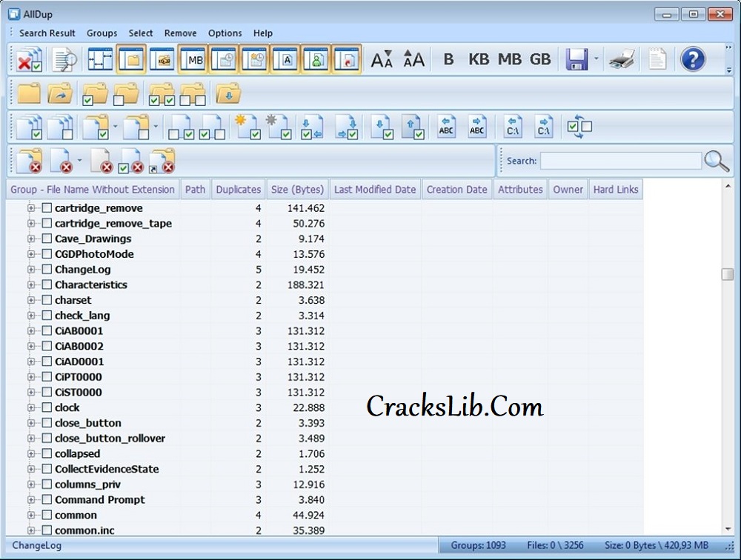Click the C:\ right arrow path icon

[543, 127]
